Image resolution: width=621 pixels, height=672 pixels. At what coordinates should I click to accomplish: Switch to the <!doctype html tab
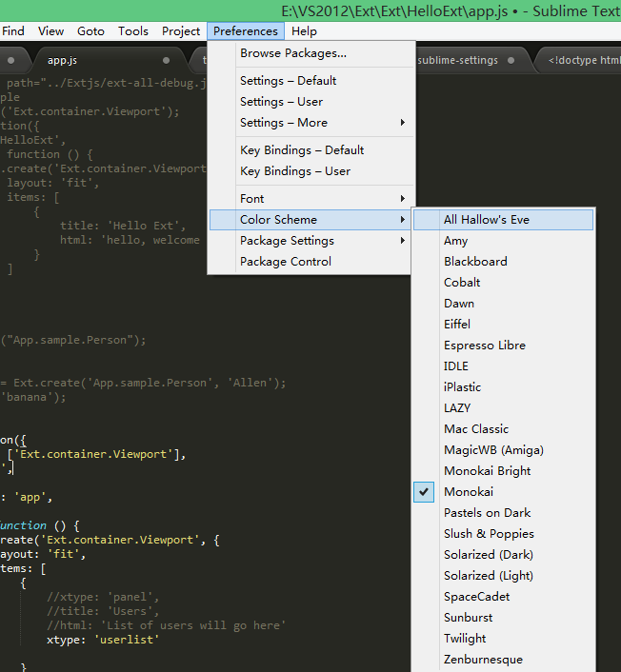pos(584,60)
